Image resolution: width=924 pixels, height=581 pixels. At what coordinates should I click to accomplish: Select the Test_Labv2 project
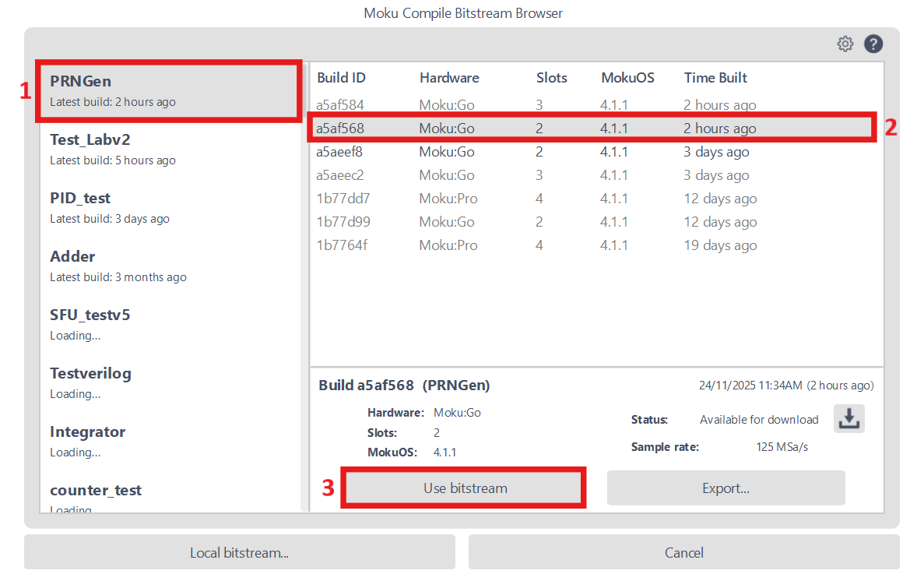coord(167,149)
